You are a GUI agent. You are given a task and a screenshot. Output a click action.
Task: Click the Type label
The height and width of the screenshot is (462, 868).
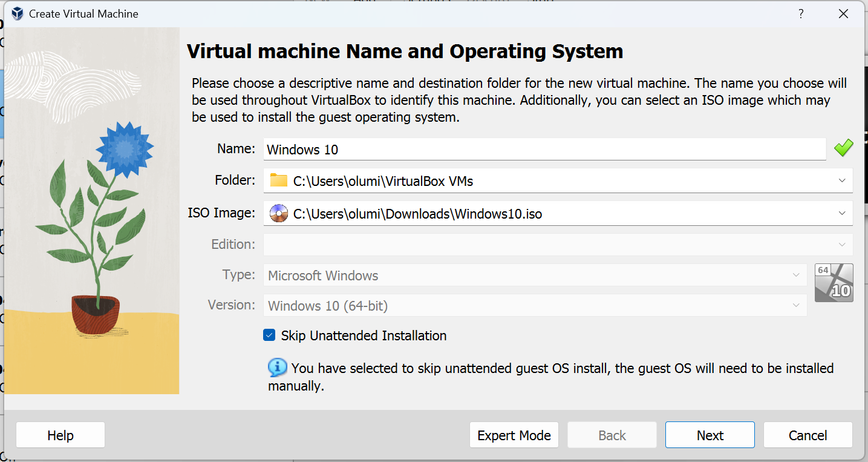(239, 274)
